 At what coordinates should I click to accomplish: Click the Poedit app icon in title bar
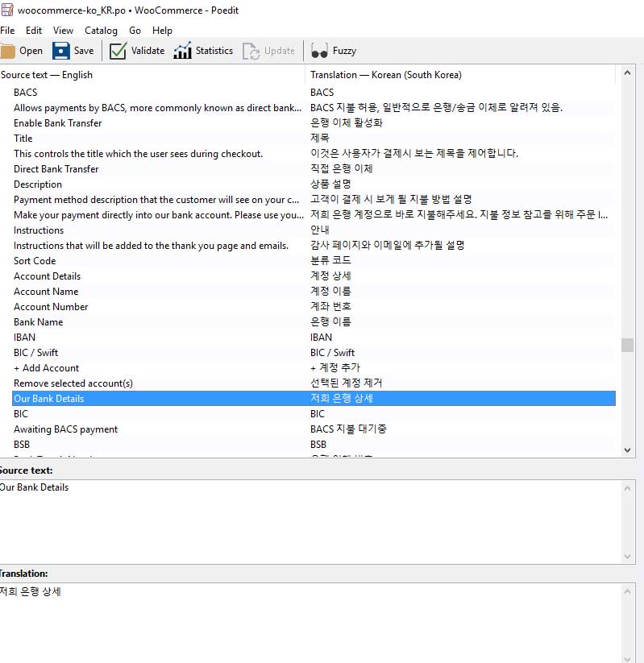(6, 10)
